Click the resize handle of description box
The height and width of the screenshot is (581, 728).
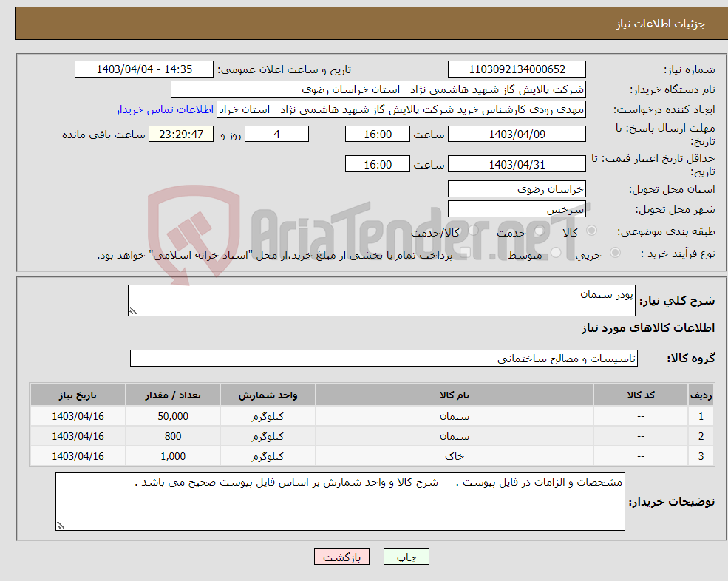[x=133, y=311]
